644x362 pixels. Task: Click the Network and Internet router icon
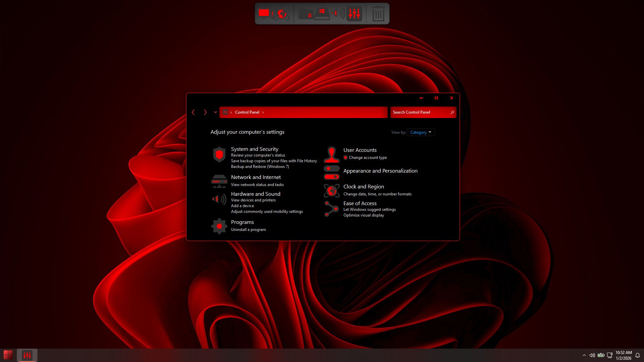[219, 181]
